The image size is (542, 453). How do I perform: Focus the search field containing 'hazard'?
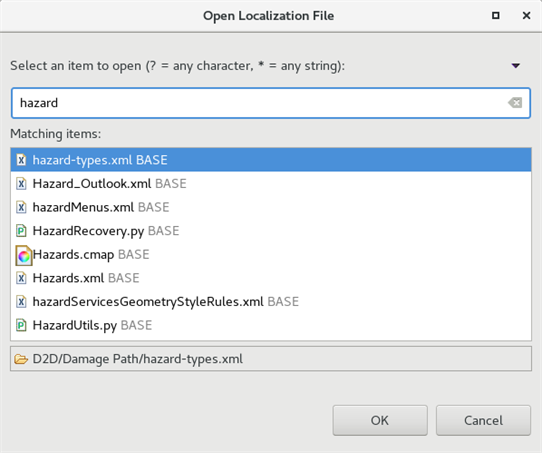pyautogui.click(x=271, y=103)
